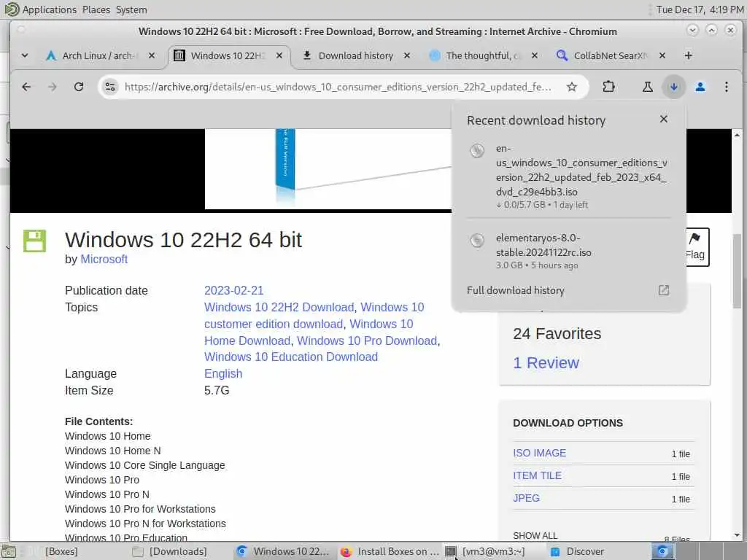Viewport: 747px width, 560px height.
Task: Reload the archive.org page
Action: 79,87
